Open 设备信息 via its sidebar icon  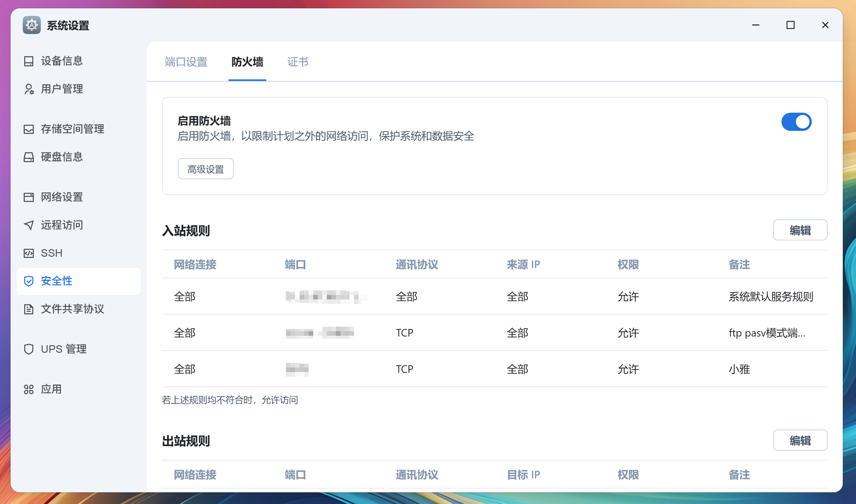[29, 61]
